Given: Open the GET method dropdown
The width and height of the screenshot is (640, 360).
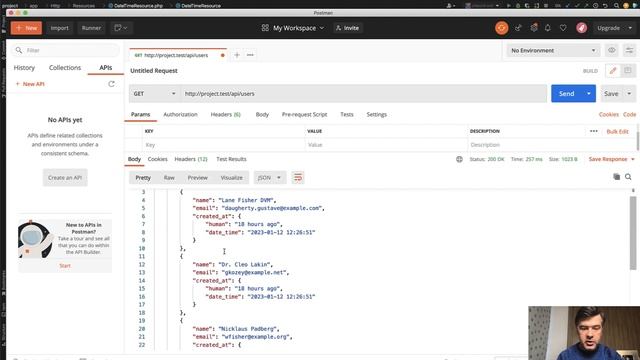Looking at the screenshot, I should pos(154,93).
